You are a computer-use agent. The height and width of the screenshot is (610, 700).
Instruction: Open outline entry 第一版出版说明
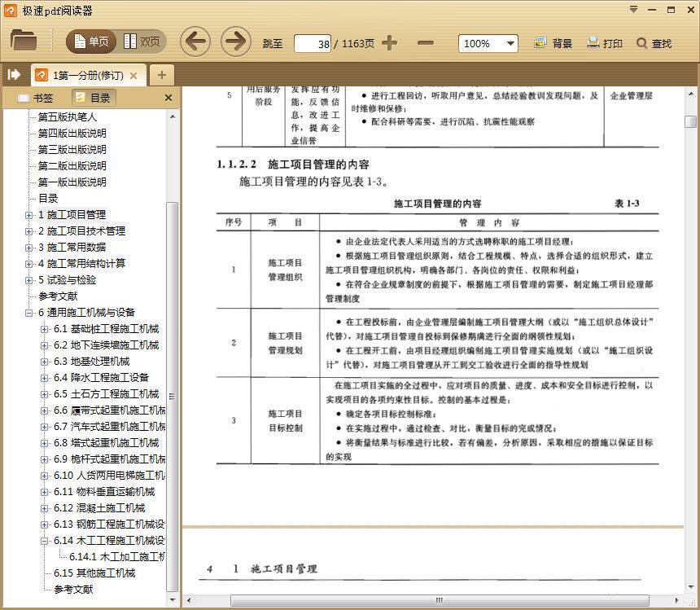pyautogui.click(x=72, y=182)
